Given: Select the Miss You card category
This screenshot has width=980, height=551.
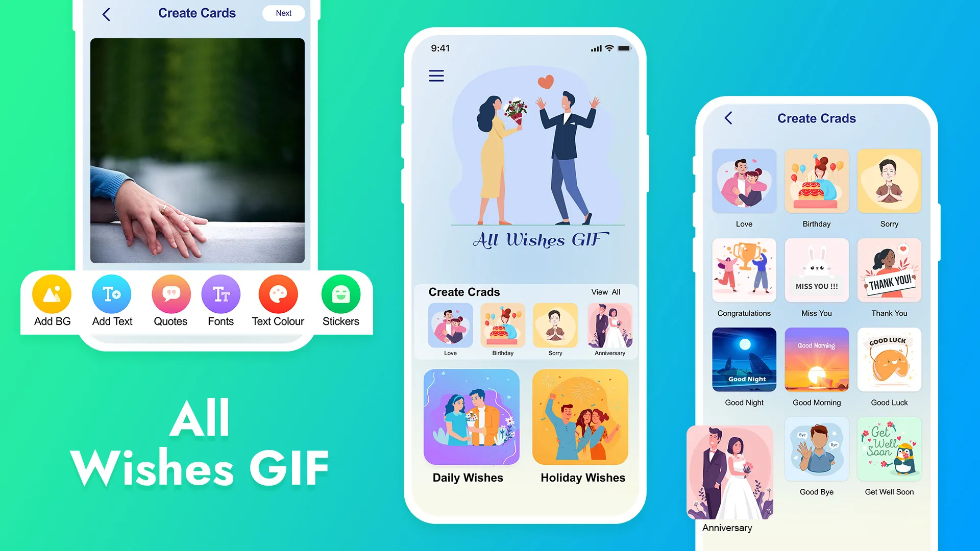Looking at the screenshot, I should (816, 272).
